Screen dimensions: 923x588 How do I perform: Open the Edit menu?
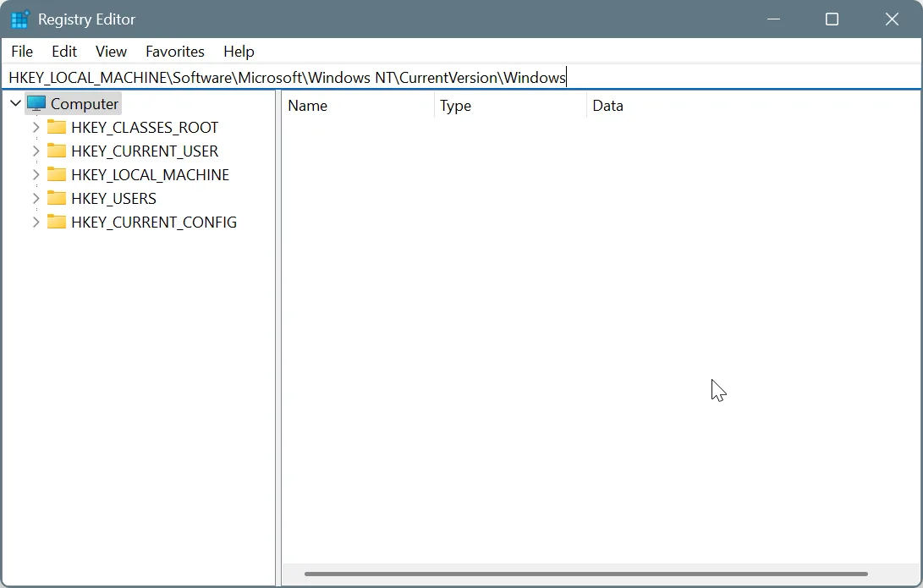click(63, 52)
